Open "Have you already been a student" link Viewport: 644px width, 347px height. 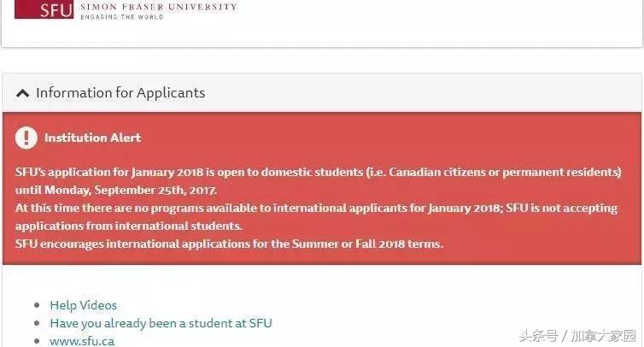161,323
